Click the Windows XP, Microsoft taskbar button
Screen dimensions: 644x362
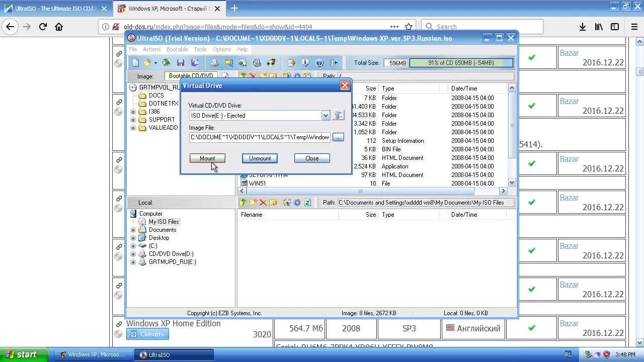point(93,354)
